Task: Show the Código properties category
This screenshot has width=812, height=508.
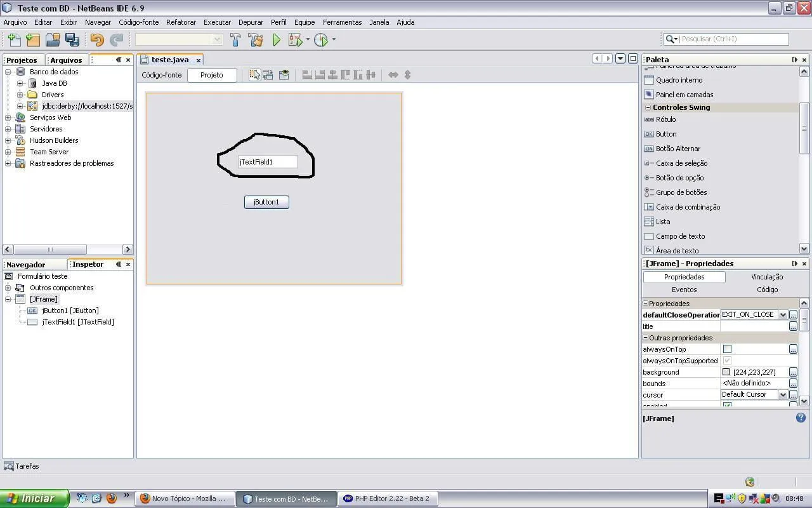Action: point(767,290)
